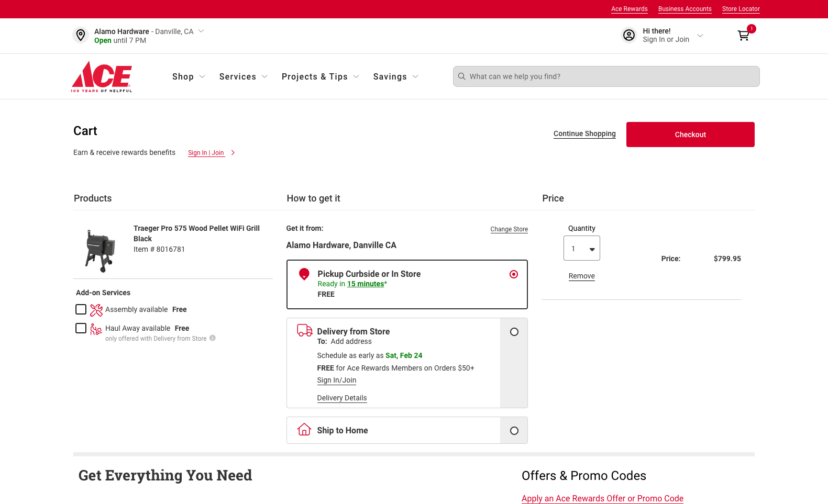The height and width of the screenshot is (504, 828).
Task: Open the Shop menu
Action: tap(189, 76)
